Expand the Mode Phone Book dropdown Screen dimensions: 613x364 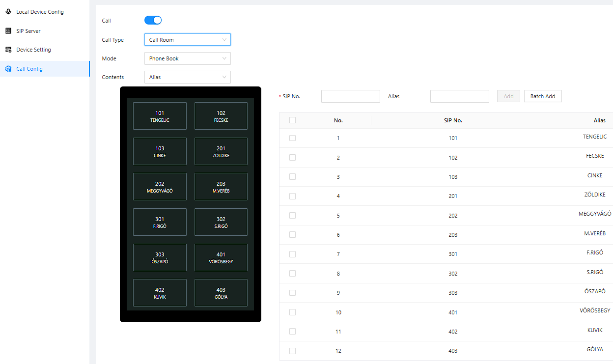(x=187, y=58)
